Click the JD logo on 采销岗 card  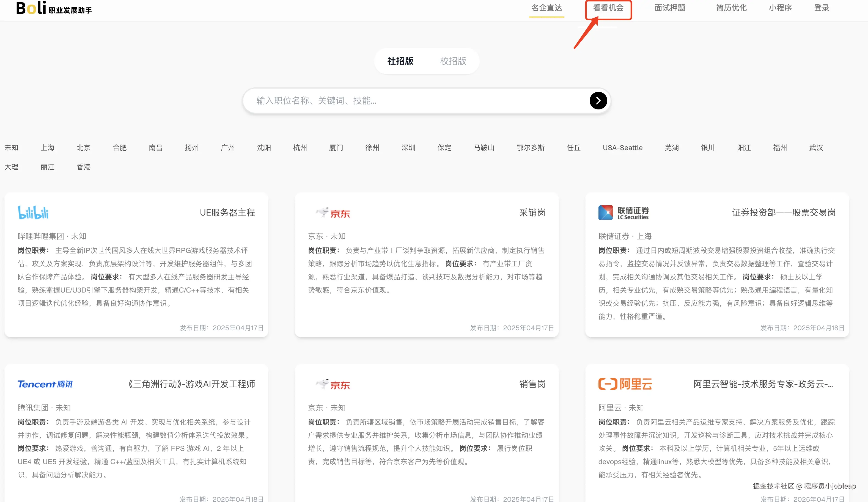pyautogui.click(x=333, y=213)
